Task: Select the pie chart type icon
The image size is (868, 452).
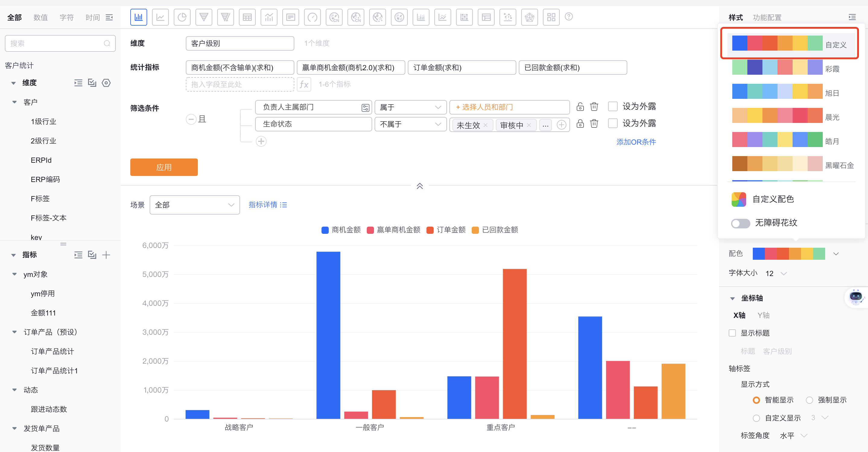Action: coord(182,17)
